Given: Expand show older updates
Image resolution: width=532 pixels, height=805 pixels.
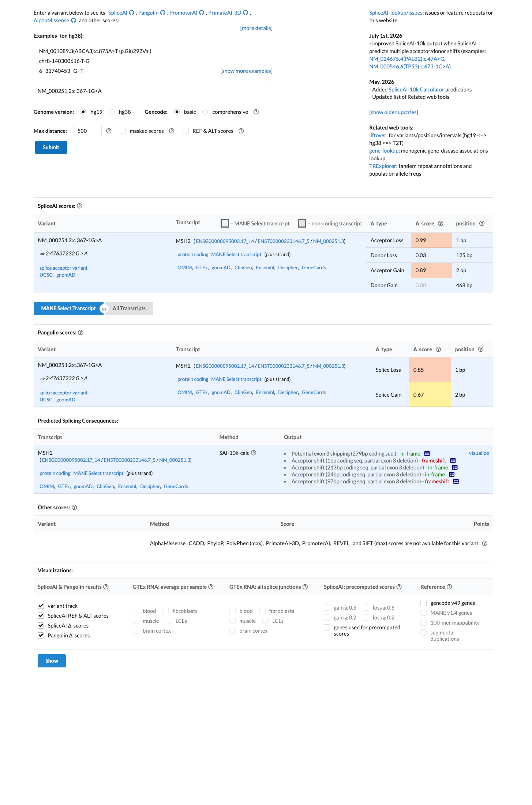Looking at the screenshot, I should click(x=394, y=112).
